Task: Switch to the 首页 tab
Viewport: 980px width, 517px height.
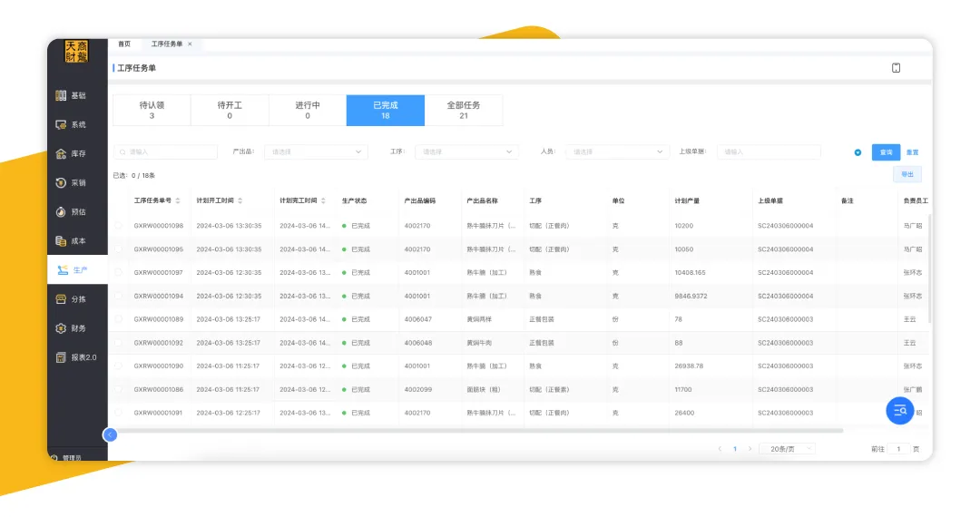Action: pyautogui.click(x=124, y=44)
